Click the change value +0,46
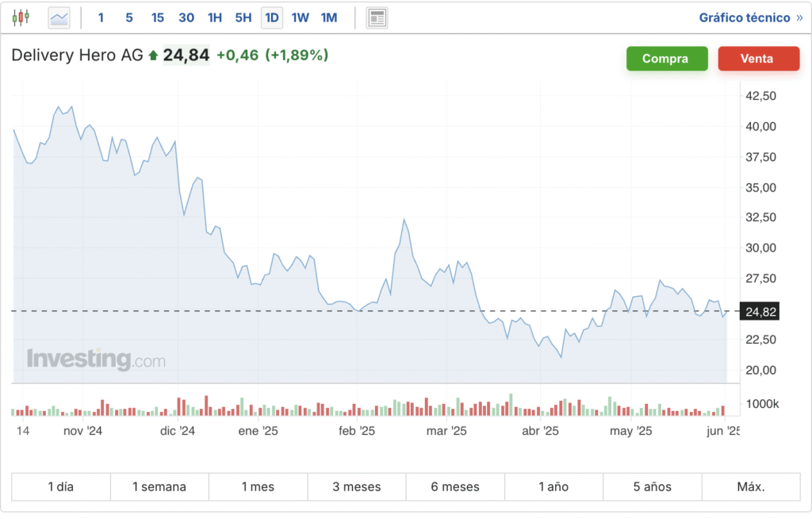This screenshot has width=812, height=519. 237,55
